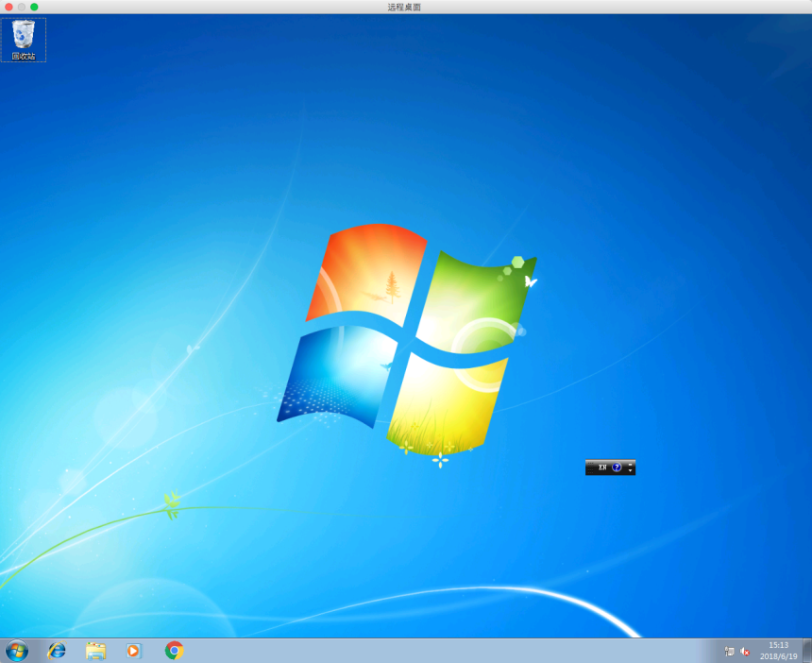Viewport: 812px width, 663px height.
Task: Close the remote desktop window
Action: (x=8, y=7)
